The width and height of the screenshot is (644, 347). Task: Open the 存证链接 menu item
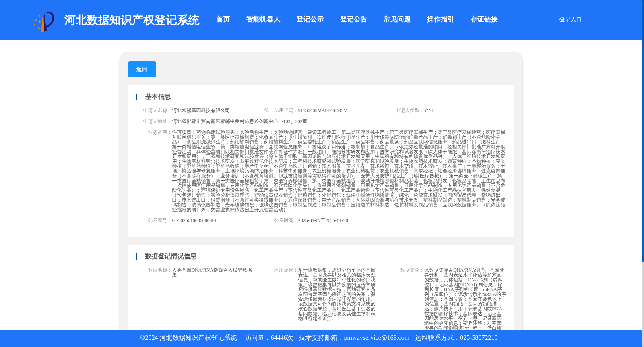click(484, 19)
